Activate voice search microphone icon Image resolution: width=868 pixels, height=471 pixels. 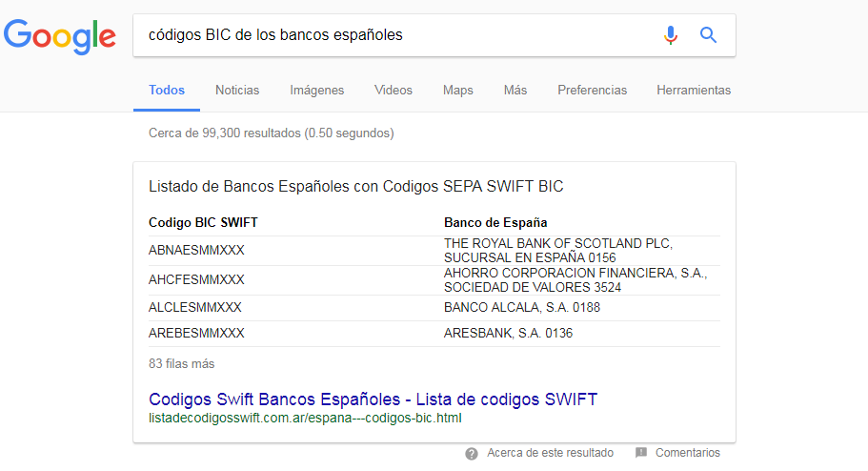coord(671,35)
